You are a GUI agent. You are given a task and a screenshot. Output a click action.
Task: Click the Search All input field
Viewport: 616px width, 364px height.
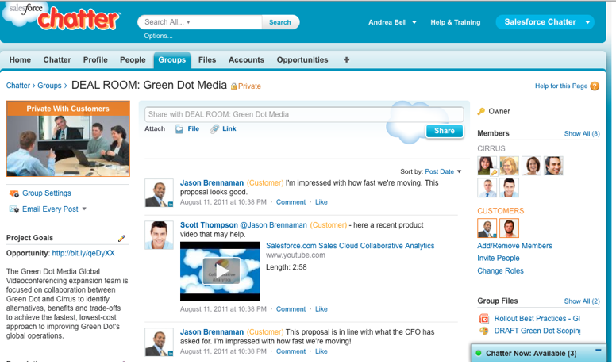[x=200, y=22]
